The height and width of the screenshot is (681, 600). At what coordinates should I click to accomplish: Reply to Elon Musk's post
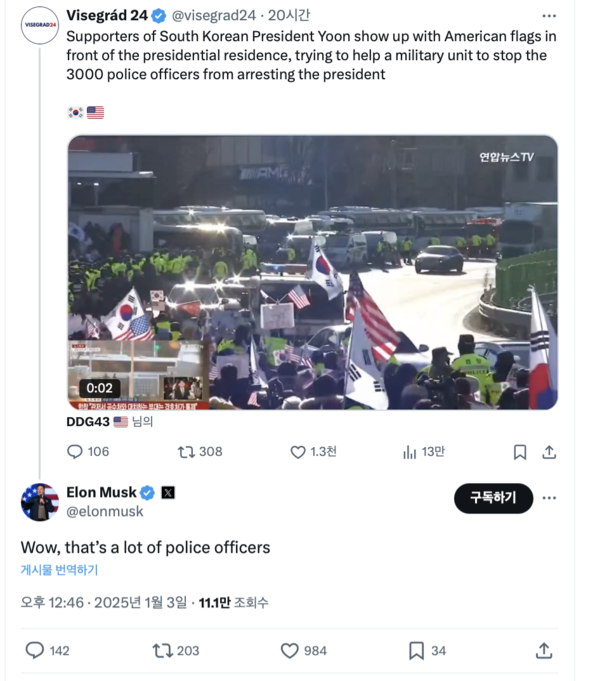(x=35, y=650)
